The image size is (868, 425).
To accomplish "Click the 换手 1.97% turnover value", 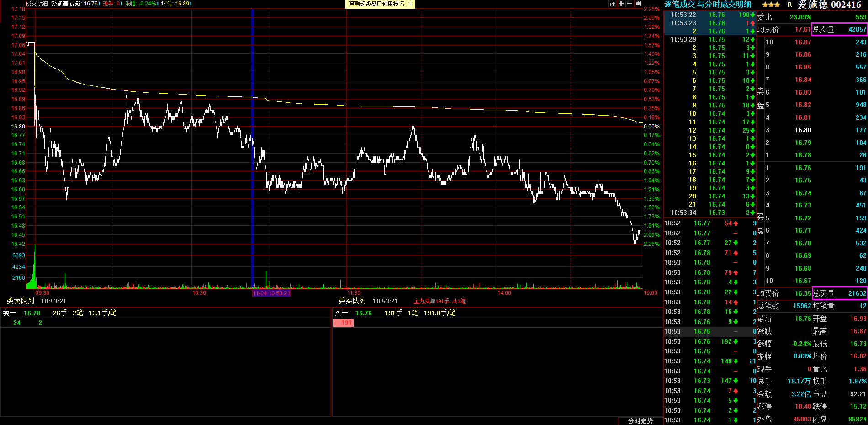I will pyautogui.click(x=857, y=381).
